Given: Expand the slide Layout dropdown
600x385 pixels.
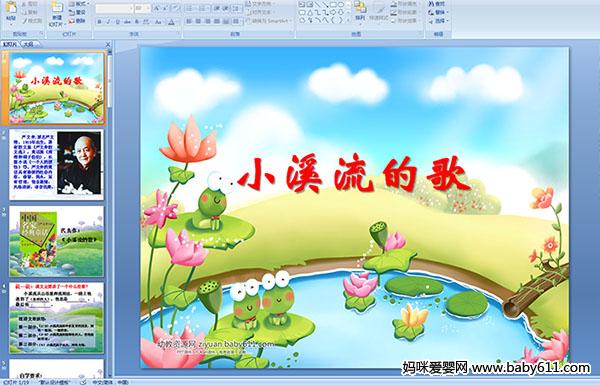Looking at the screenshot, I should pos(78,4).
